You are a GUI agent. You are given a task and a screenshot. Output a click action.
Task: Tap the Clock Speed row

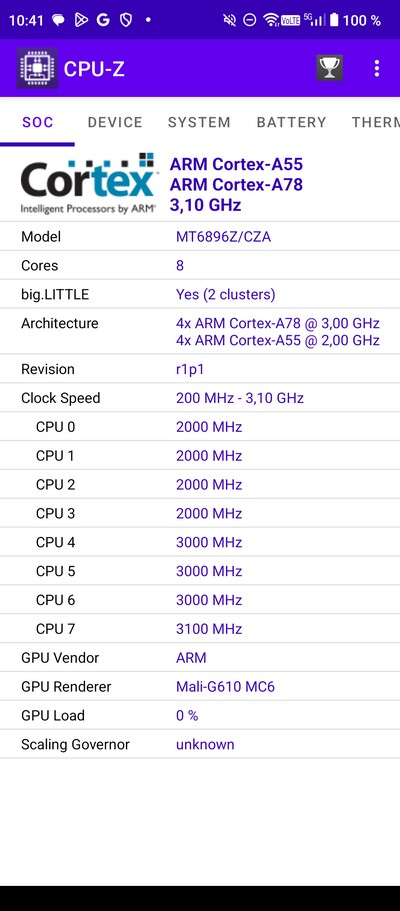200,398
